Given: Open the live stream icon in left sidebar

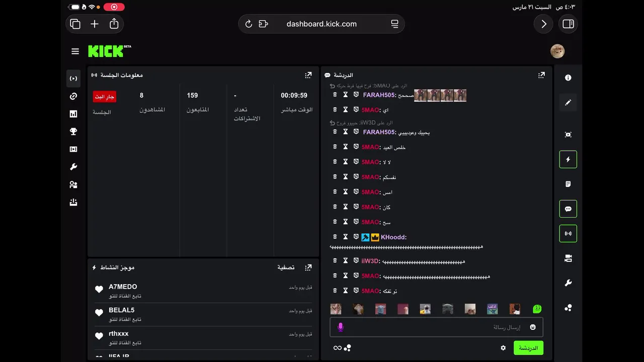Looking at the screenshot, I should (73, 78).
